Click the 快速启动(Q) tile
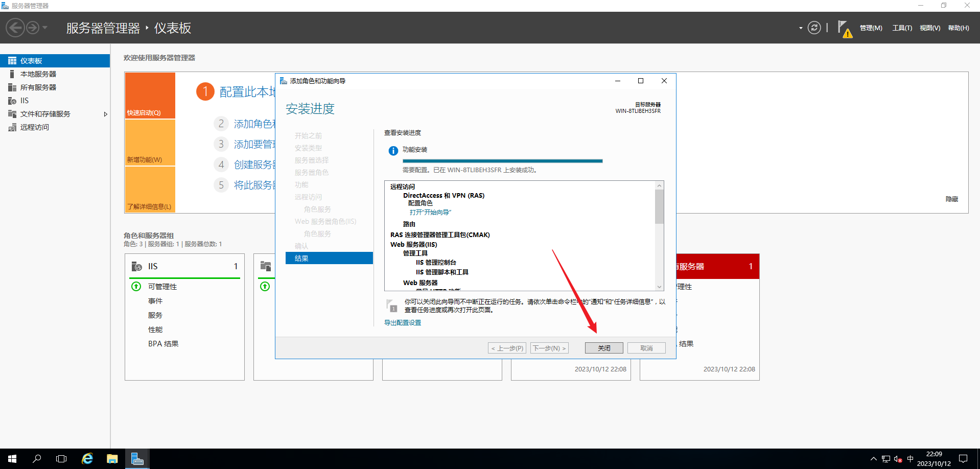This screenshot has width=980, height=469. coord(150,96)
